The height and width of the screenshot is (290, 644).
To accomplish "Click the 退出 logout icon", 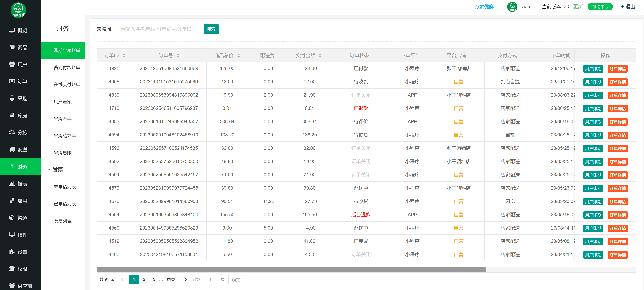I will [622, 6].
